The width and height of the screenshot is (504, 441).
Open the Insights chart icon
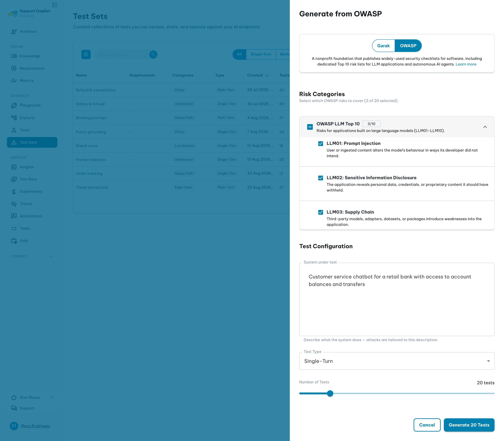tap(14, 167)
